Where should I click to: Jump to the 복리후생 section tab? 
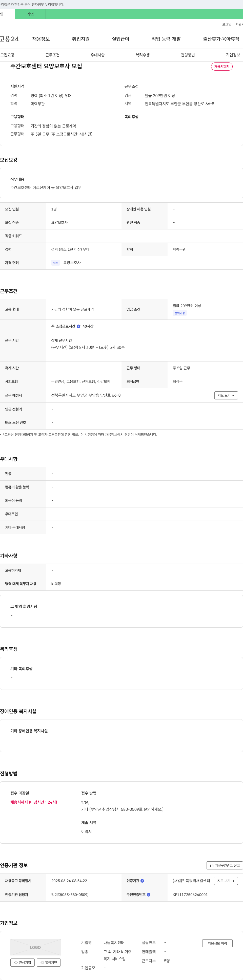[143, 55]
